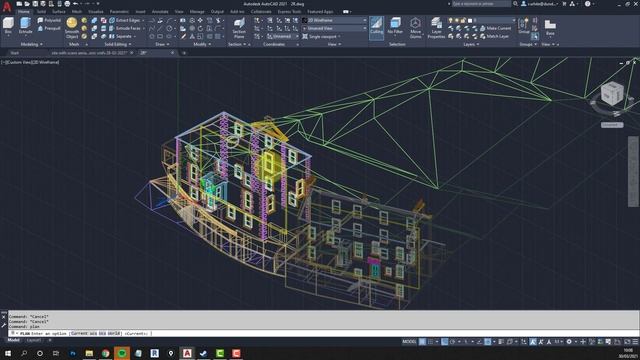The image size is (640, 360).
Task: Open the 2D Wireframe visual style dropdown
Action: (334, 20)
